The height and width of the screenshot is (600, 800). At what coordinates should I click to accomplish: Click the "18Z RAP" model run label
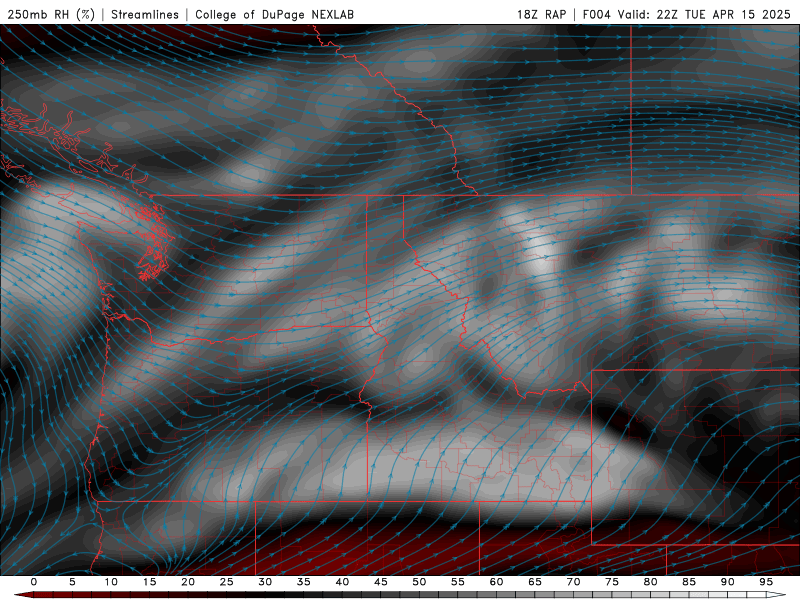(542, 14)
